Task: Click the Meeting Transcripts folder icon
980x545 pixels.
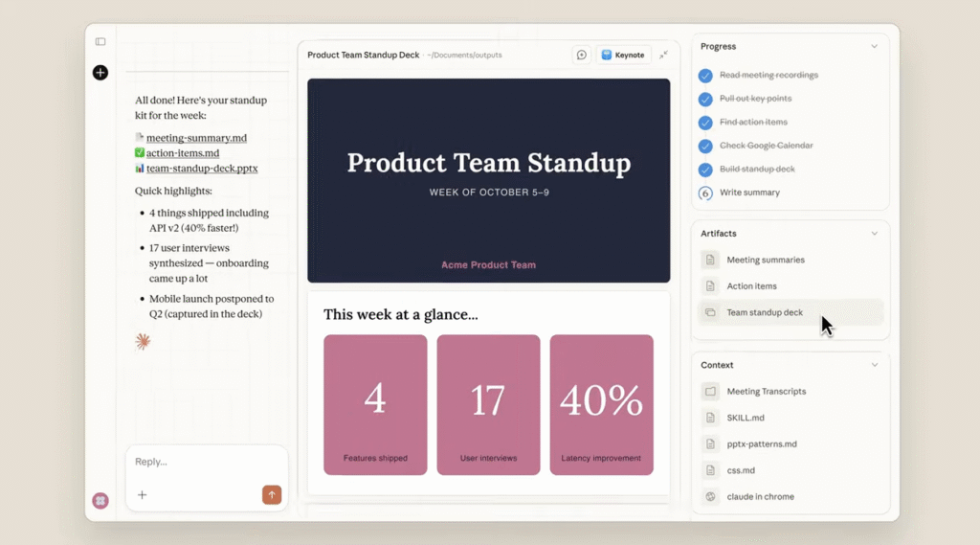Action: [x=710, y=392]
